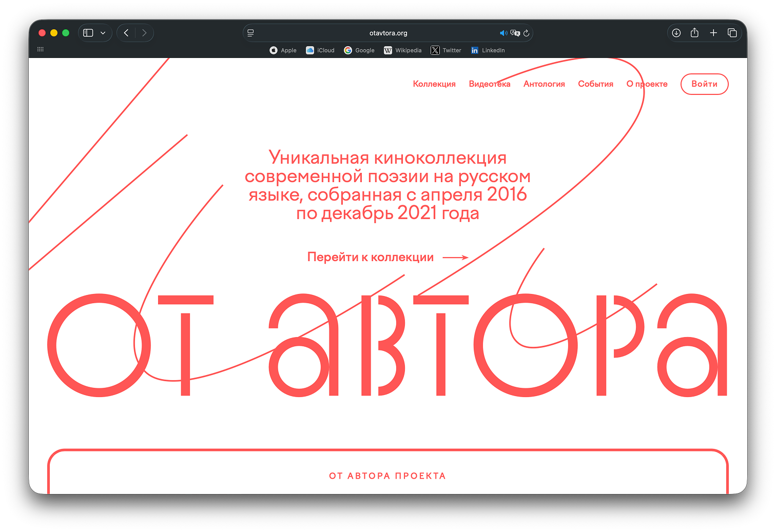Enter full screen with green button
Image resolution: width=776 pixels, height=532 pixels.
[66, 33]
